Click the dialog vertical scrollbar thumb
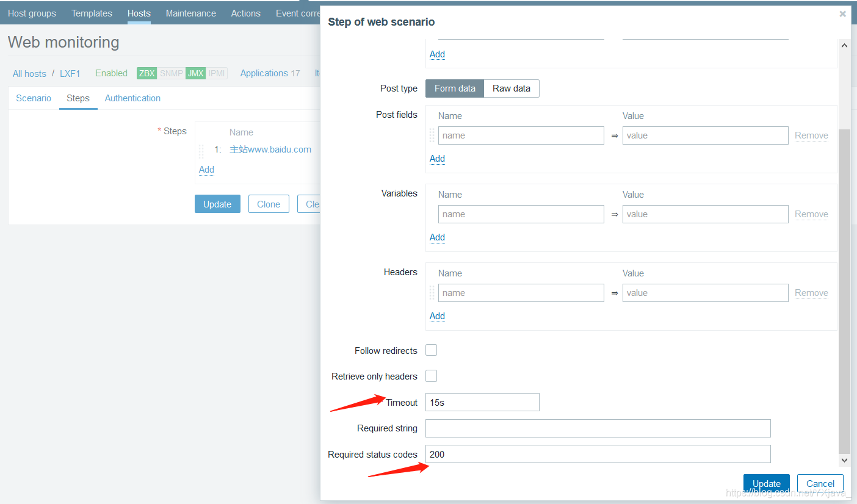Screen dimensions: 857x504 tap(844, 292)
